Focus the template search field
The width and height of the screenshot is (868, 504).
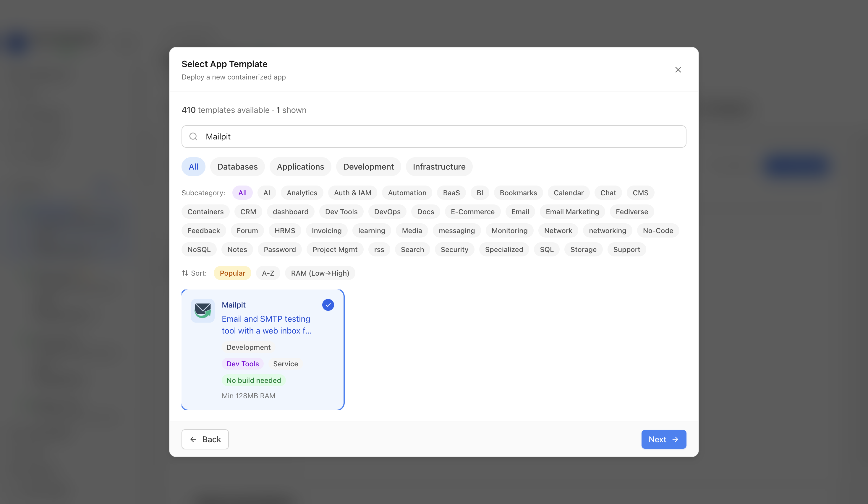434,137
